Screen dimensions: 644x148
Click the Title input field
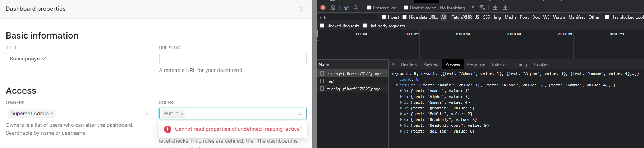pos(79,59)
